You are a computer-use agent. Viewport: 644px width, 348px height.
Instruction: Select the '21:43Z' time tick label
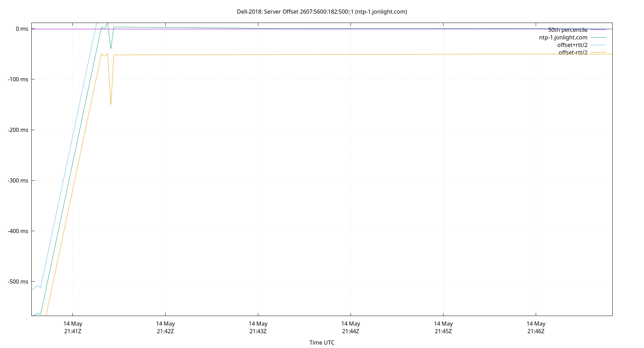pyautogui.click(x=258, y=331)
